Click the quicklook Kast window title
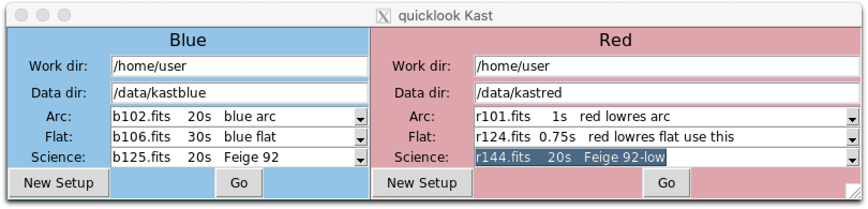The image size is (868, 209). [445, 16]
